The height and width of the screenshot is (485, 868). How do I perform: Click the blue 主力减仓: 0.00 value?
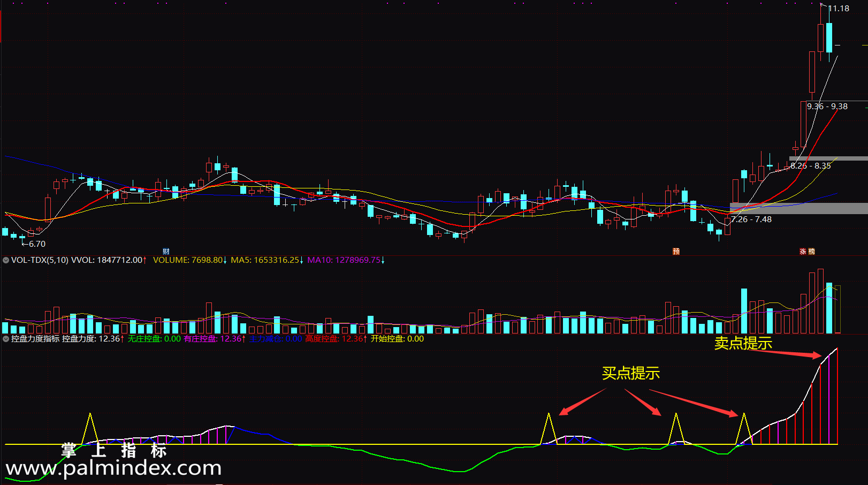coord(276,339)
